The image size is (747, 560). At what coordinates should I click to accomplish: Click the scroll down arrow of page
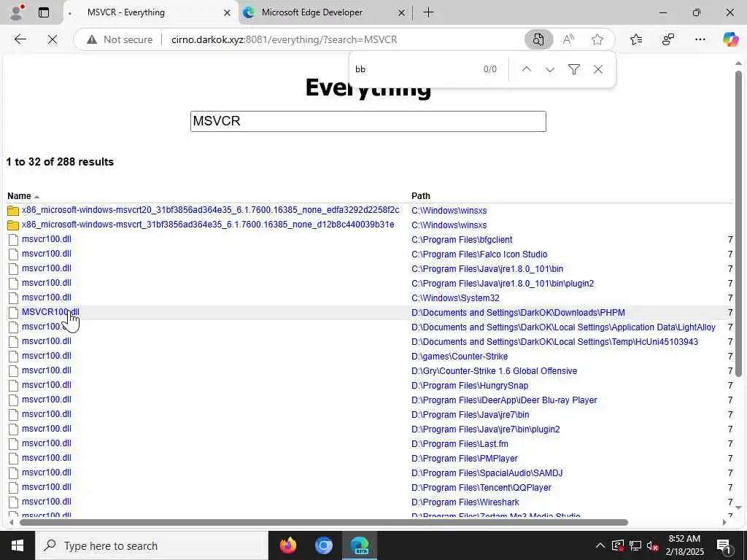(738, 508)
